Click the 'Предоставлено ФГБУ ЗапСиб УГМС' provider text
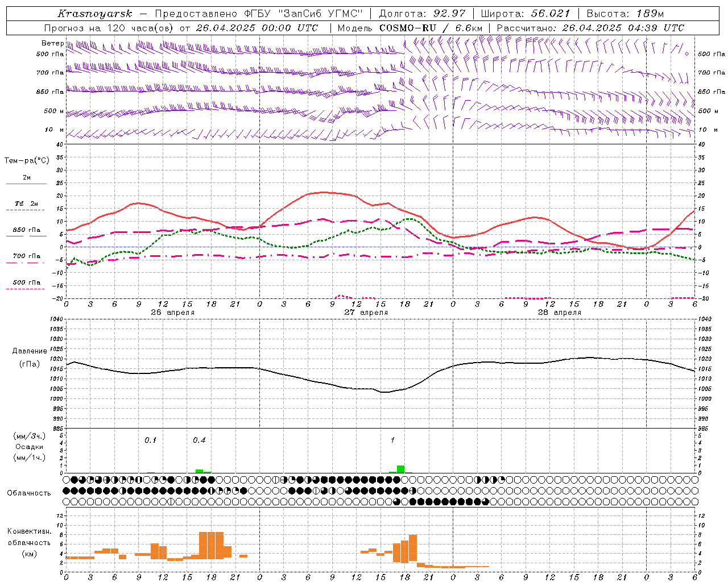The height and width of the screenshot is (582, 728). pos(259,14)
